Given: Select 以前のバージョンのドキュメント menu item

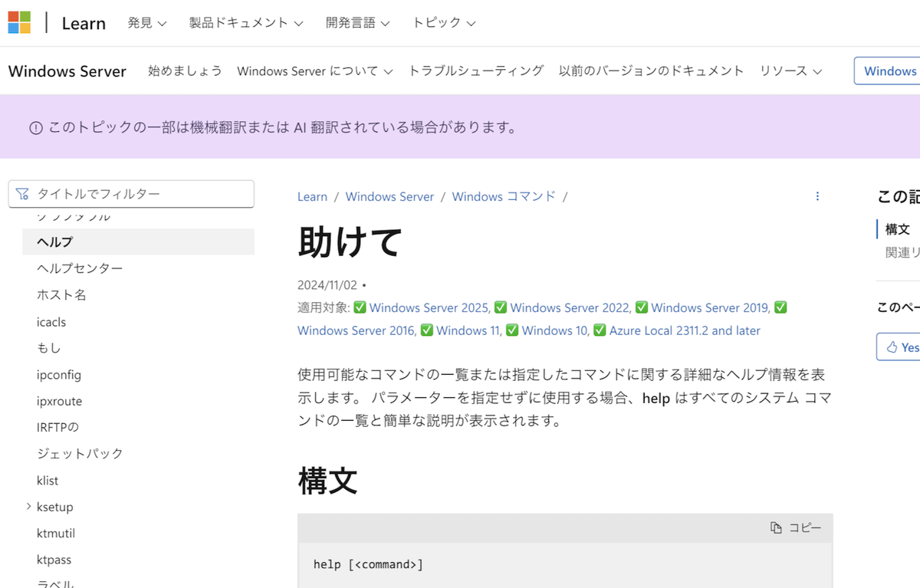Looking at the screenshot, I should (652, 71).
